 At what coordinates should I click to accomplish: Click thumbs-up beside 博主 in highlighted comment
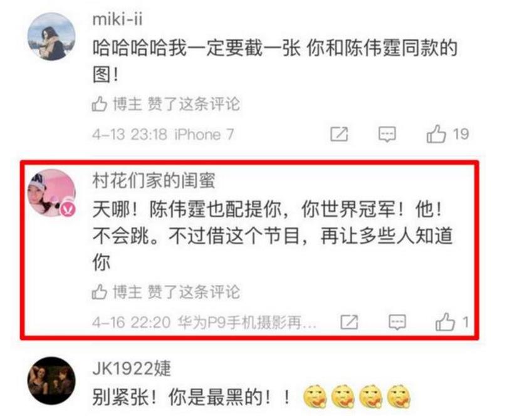(100, 292)
